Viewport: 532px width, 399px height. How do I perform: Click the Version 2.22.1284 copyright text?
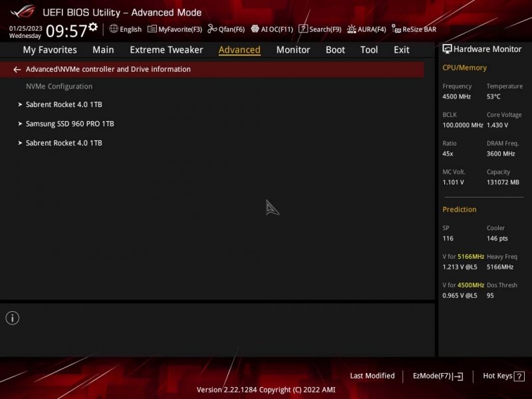pos(265,390)
